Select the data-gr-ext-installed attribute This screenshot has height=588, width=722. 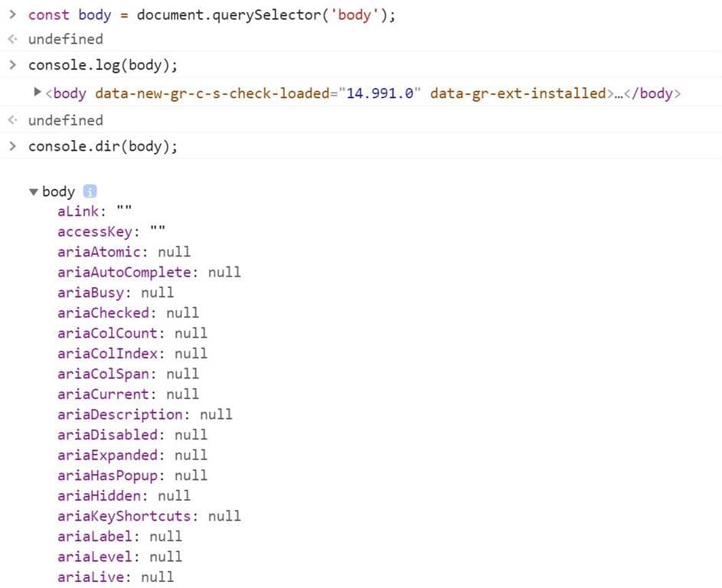[518, 93]
